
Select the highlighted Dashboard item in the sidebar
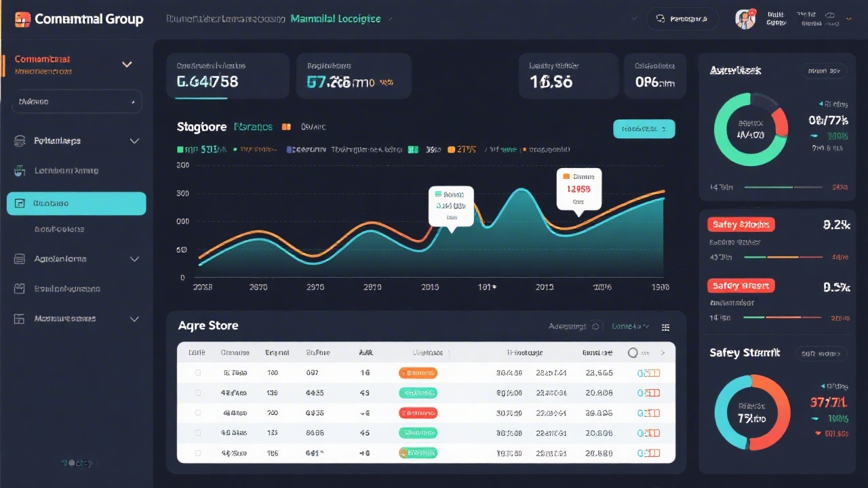point(76,203)
